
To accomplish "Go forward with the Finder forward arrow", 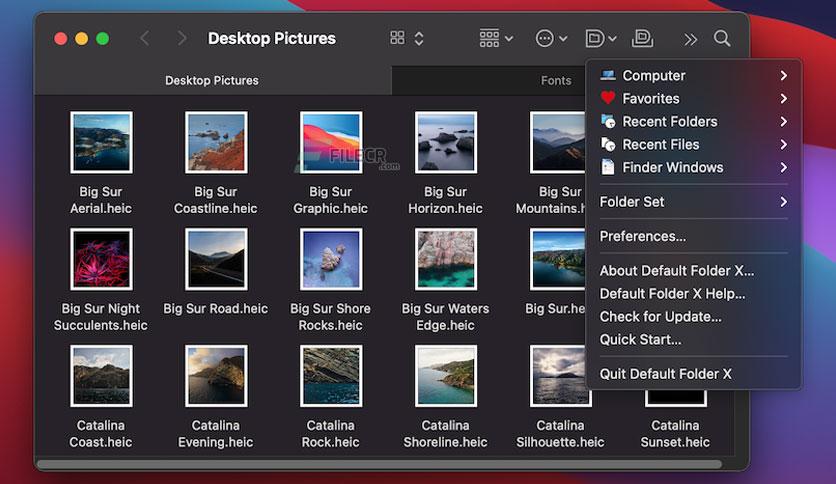I will coord(182,38).
